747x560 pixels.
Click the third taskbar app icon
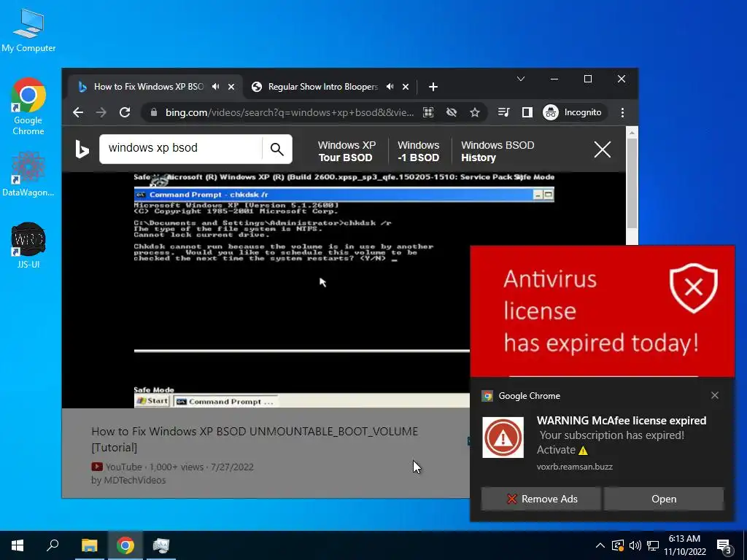coord(161,545)
